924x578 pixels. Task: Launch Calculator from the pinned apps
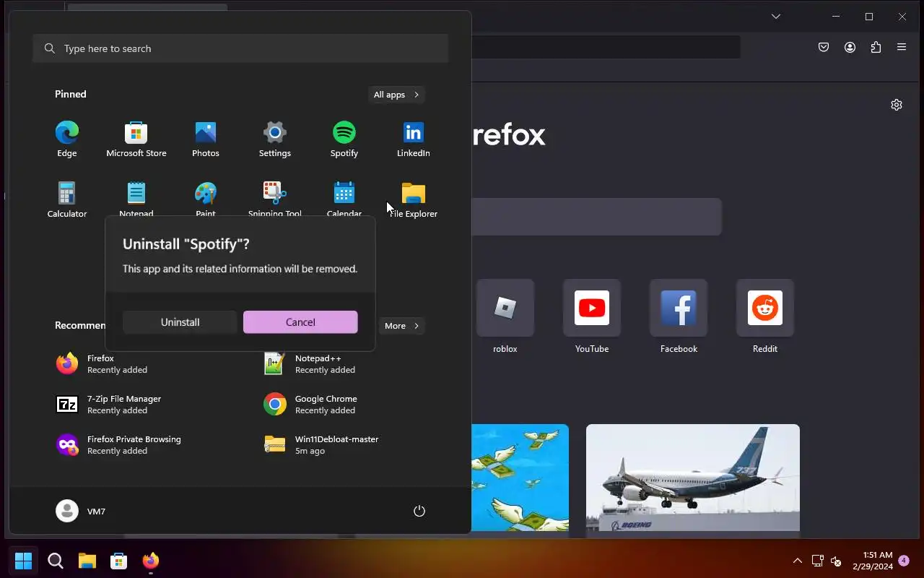pos(67,199)
